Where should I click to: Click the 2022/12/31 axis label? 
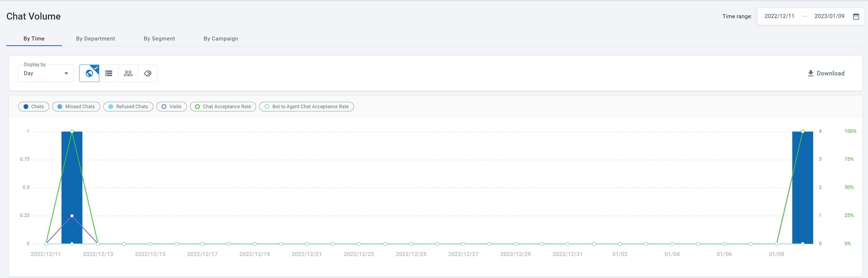(x=567, y=254)
